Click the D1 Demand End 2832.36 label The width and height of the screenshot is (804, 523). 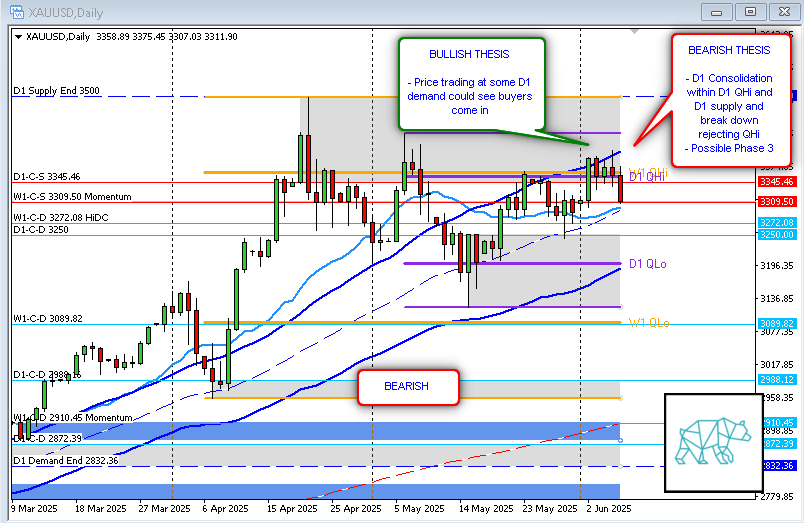click(x=65, y=460)
